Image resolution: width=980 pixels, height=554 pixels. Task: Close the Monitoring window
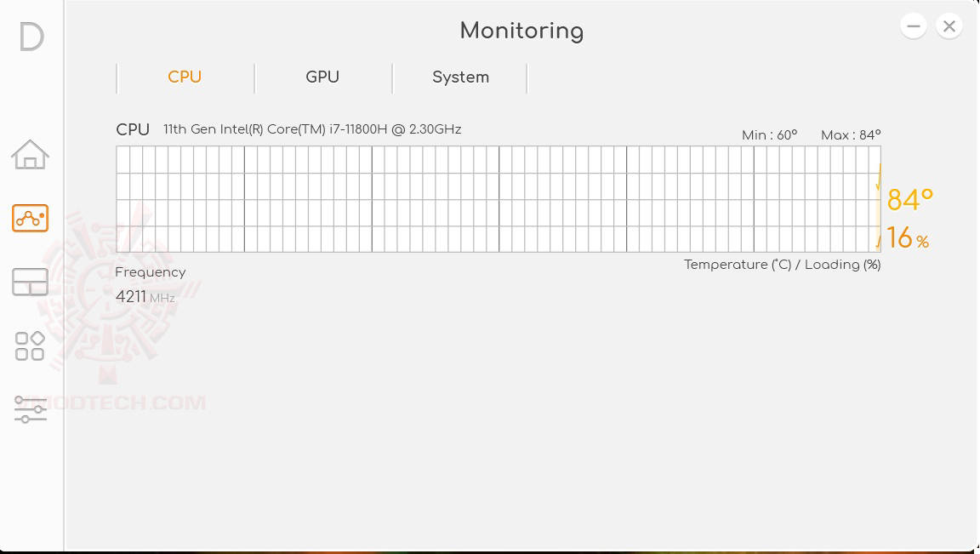[x=949, y=26]
